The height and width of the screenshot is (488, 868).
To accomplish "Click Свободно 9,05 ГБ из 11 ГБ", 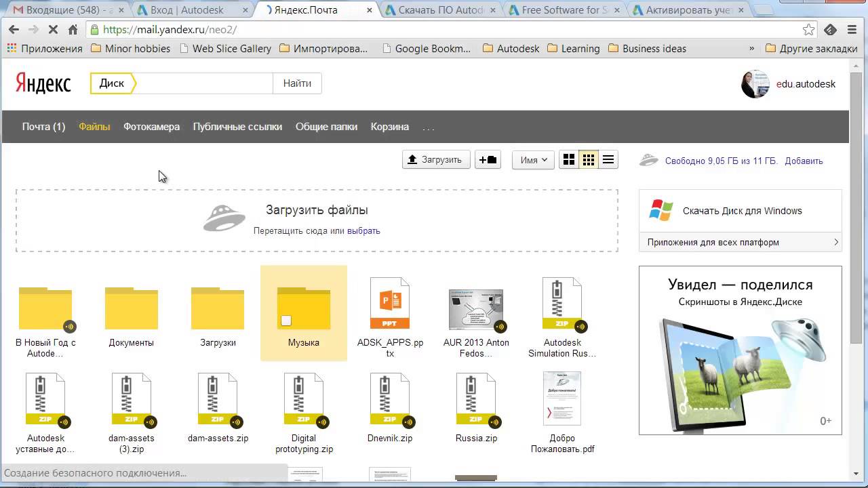I will point(721,161).
